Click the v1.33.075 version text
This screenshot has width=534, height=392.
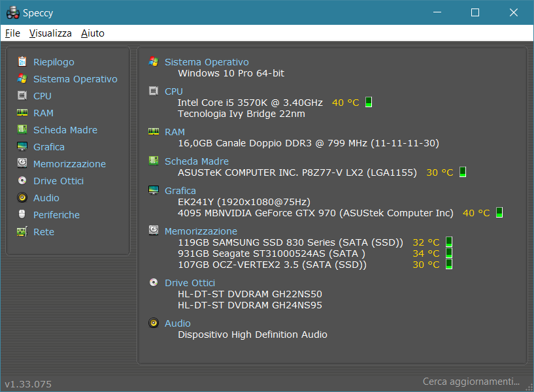pyautogui.click(x=28, y=384)
